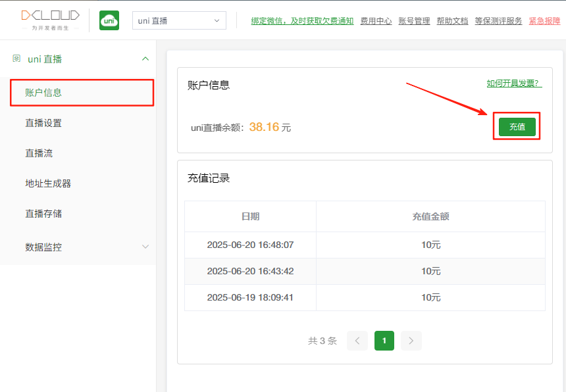Viewport: 566px width, 392px height.
Task: Open 帮助文档 link
Action: click(452, 21)
